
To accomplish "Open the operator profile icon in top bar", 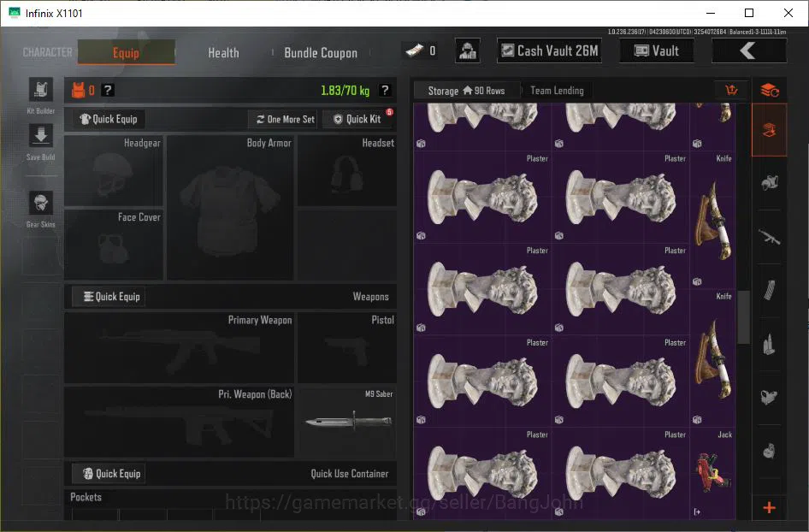I will click(x=468, y=50).
